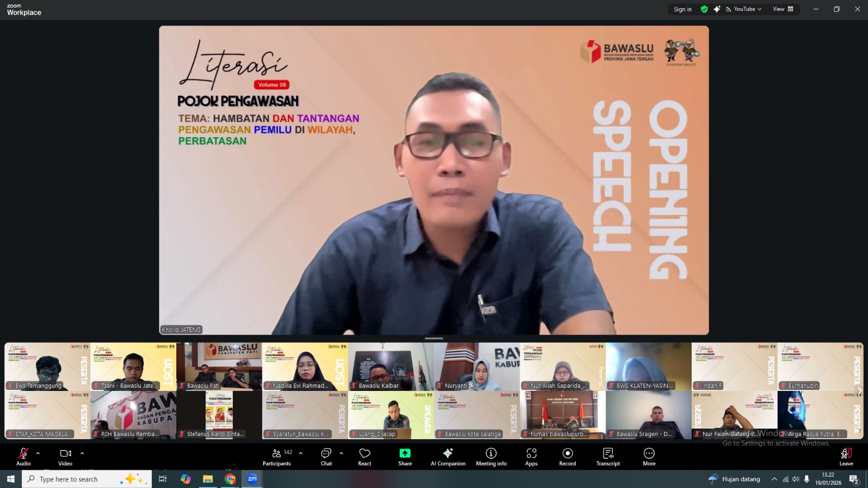
Task: Click the Windows search input field
Action: (x=87, y=479)
